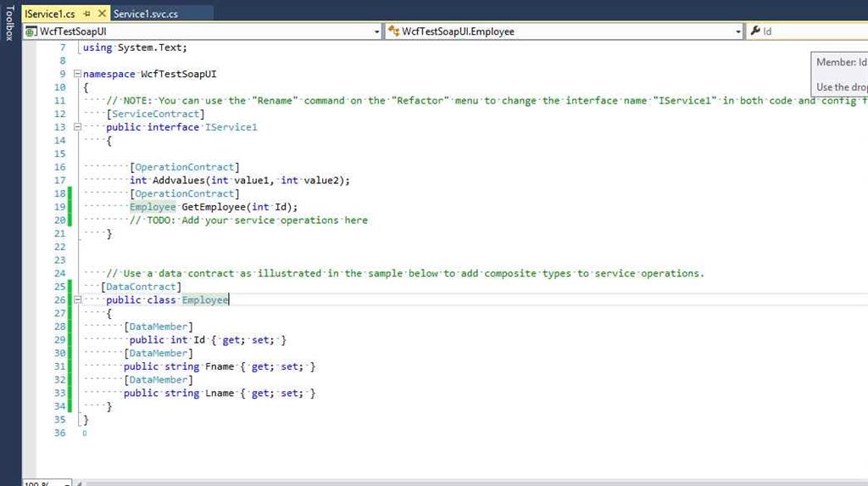This screenshot has width=868, height=486.
Task: Click the first OperationContract attribute on line 16
Action: coord(184,167)
